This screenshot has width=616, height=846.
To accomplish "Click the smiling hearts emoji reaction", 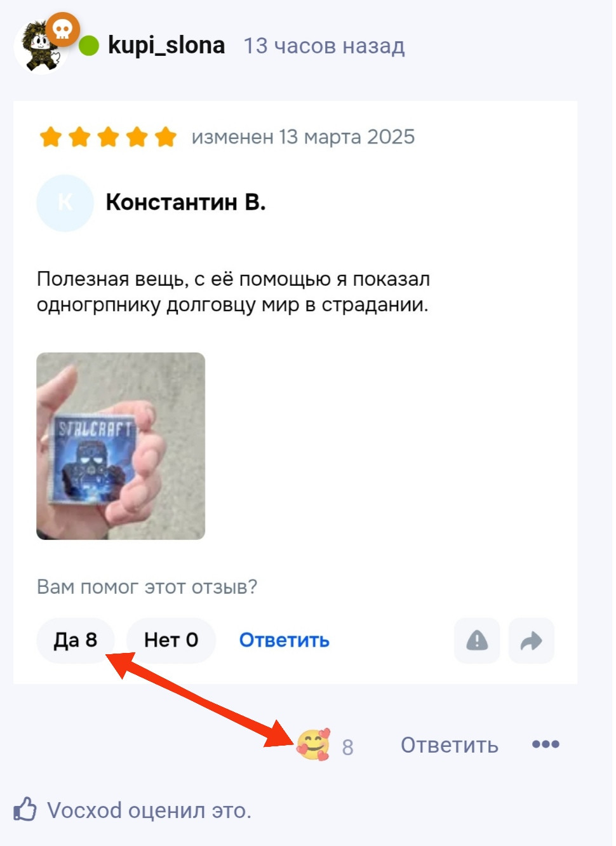I will pyautogui.click(x=313, y=744).
